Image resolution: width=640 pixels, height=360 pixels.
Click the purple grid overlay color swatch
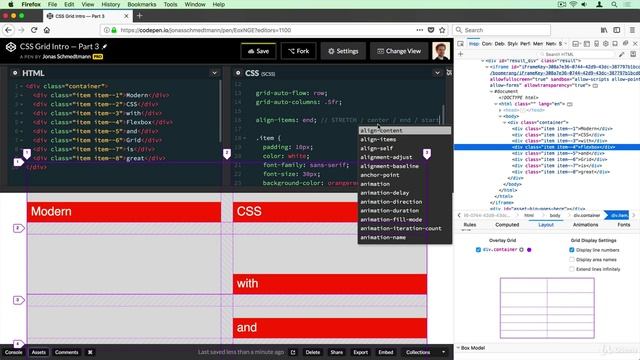pyautogui.click(x=529, y=250)
